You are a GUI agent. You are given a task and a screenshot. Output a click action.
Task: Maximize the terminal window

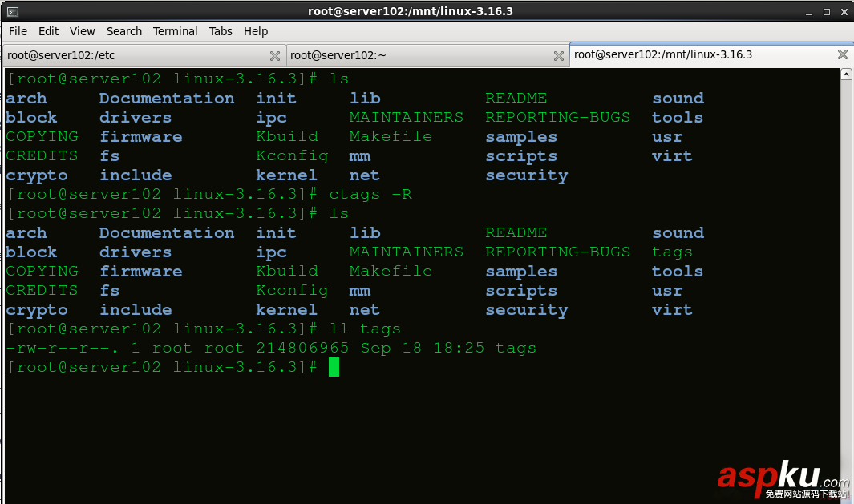pyautogui.click(x=826, y=12)
